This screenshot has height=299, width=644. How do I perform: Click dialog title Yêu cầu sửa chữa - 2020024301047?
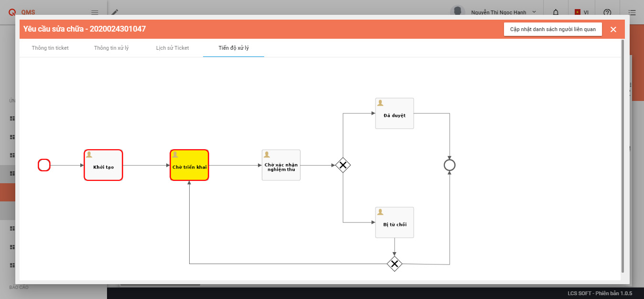(85, 29)
